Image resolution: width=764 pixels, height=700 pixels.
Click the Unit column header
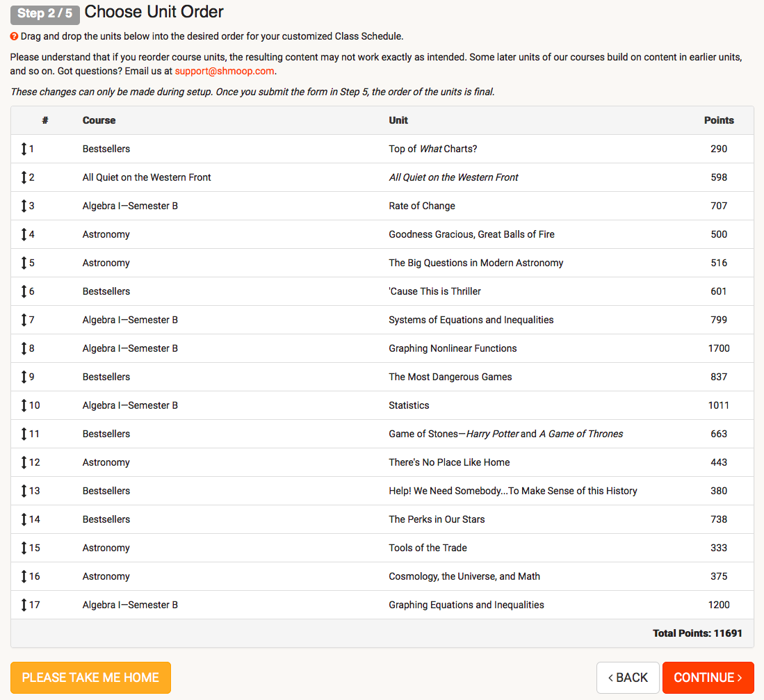pos(398,120)
